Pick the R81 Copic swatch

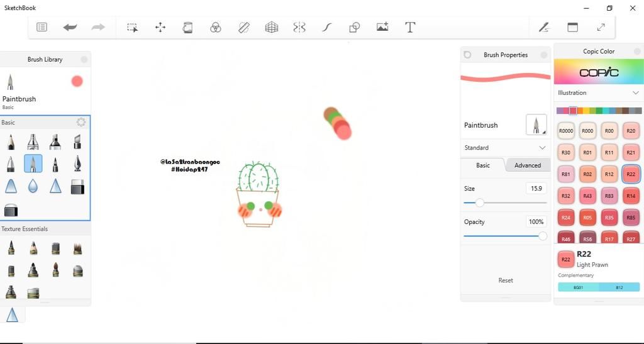(x=566, y=174)
